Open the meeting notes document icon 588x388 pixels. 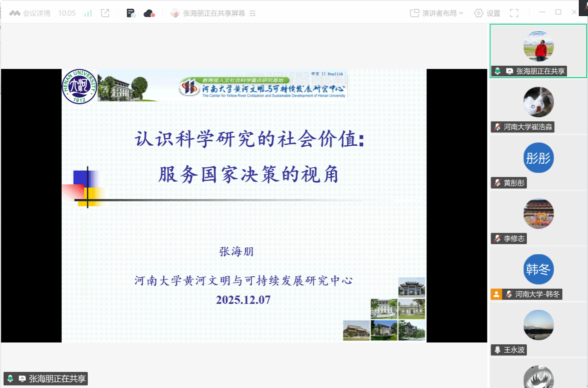click(131, 13)
